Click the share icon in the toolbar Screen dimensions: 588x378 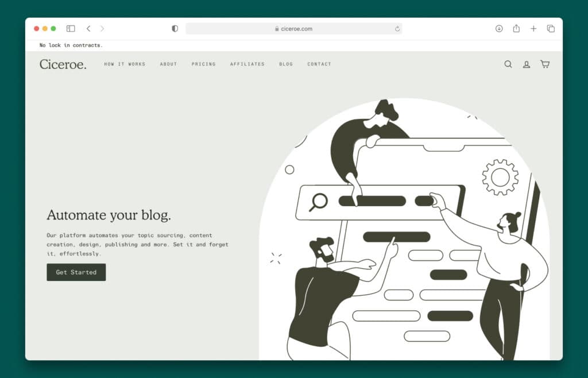pos(516,28)
